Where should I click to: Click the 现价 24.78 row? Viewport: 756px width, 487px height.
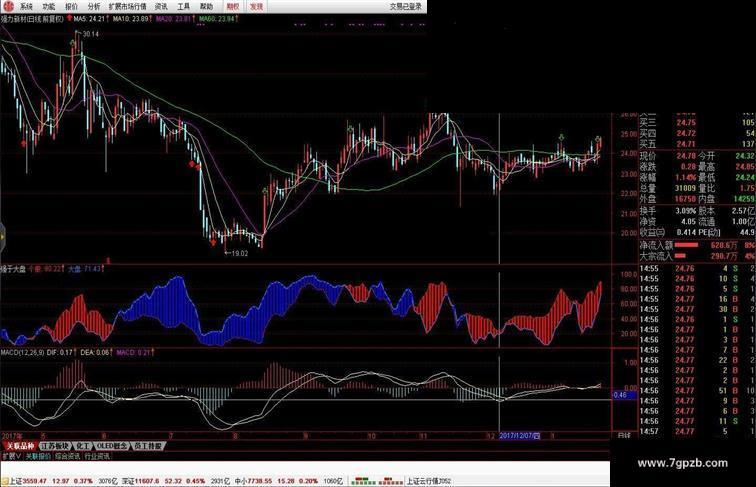[668, 156]
